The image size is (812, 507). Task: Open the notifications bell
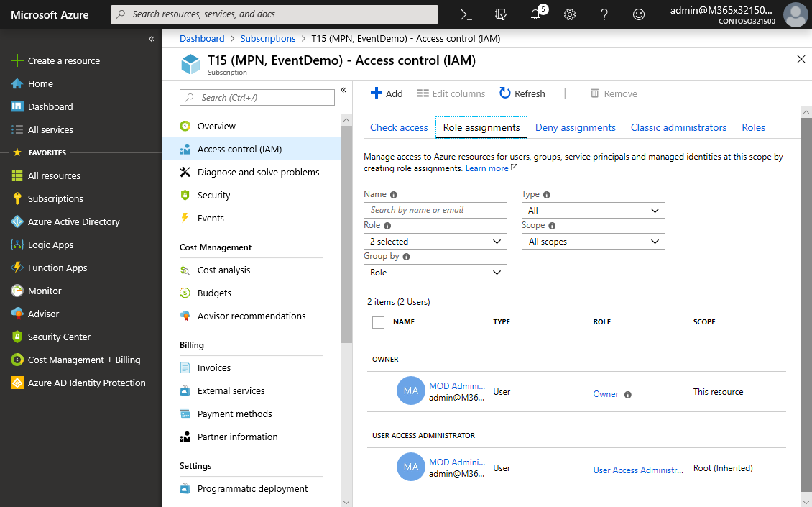pyautogui.click(x=535, y=14)
